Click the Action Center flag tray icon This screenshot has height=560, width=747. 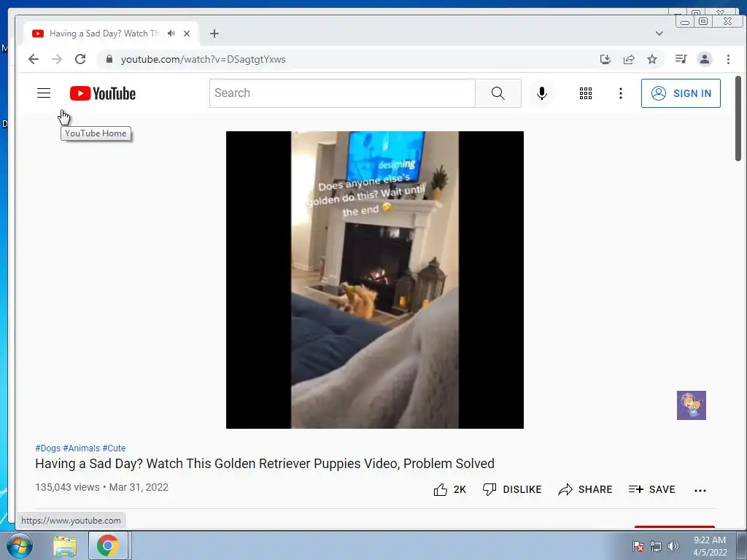click(x=638, y=546)
